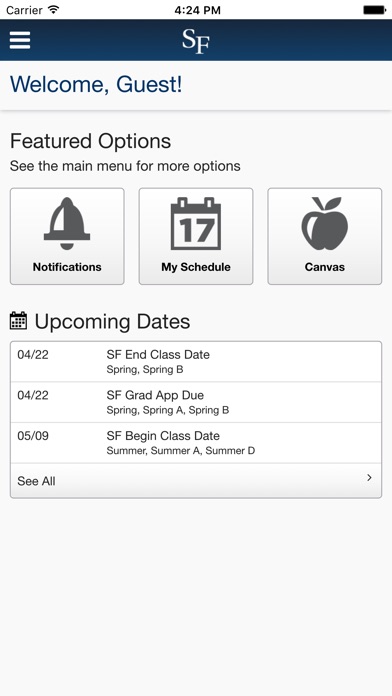The width and height of the screenshot is (392, 696).
Task: Select the Canvas apple icon
Action: (x=325, y=223)
